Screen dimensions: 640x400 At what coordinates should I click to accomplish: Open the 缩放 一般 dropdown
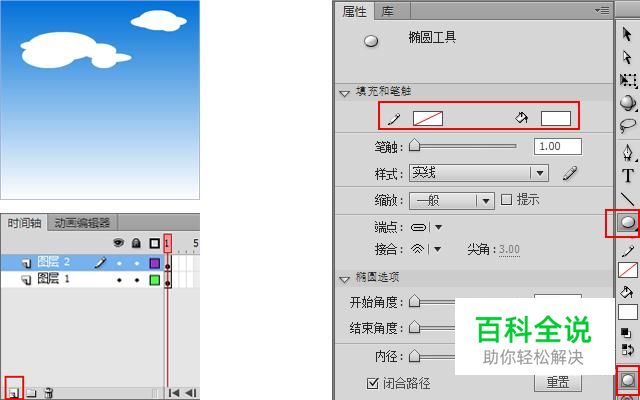(x=452, y=201)
